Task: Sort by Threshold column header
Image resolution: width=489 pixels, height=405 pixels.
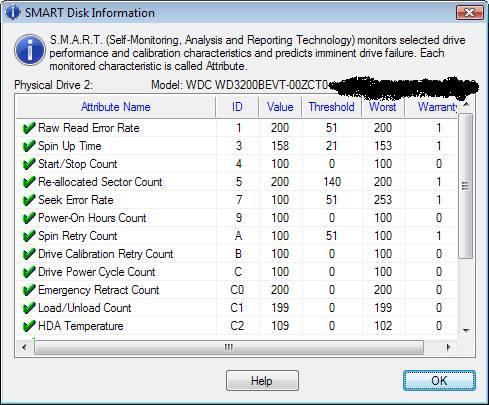Action: [x=331, y=107]
